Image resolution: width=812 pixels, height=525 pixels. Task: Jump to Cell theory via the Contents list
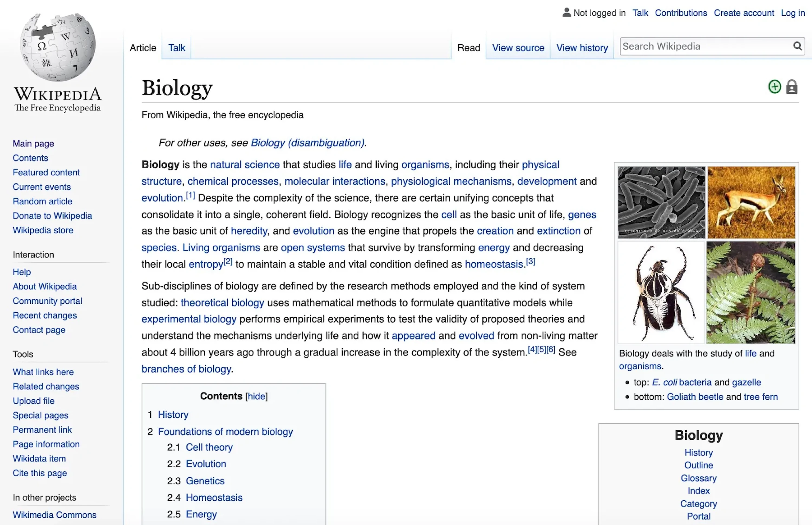[209, 447]
